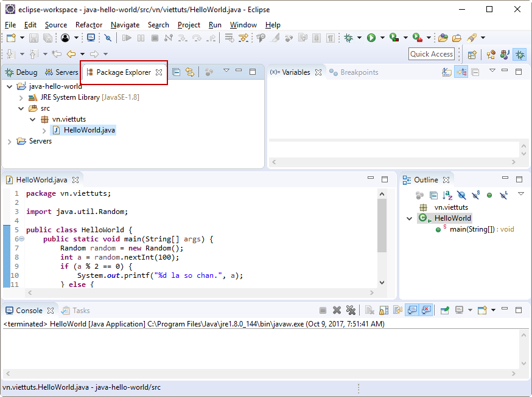Toggle Link with Editor in Package Explorer
This screenshot has height=397, width=532.
[190, 72]
